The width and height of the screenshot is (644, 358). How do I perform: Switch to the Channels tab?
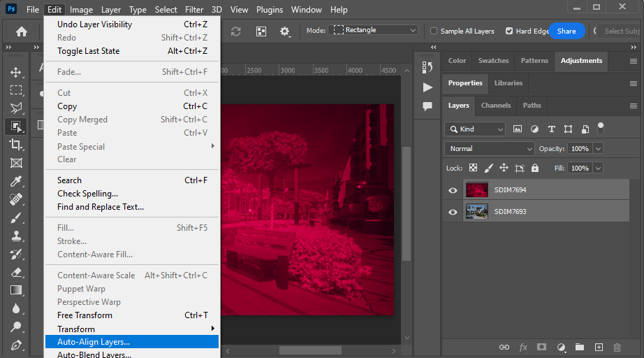click(496, 106)
